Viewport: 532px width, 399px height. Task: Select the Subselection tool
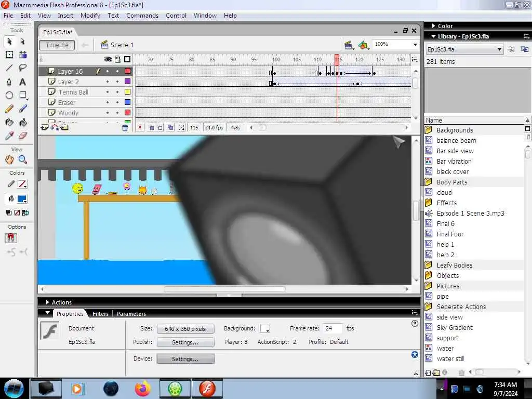(22, 41)
